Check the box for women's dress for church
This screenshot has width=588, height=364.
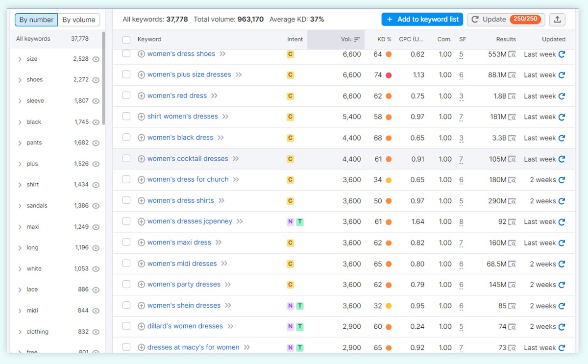126,179
